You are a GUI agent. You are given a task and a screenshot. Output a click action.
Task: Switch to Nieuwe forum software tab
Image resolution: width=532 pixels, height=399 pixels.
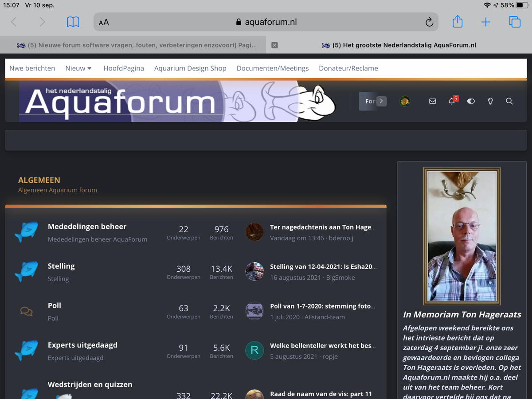coord(137,45)
